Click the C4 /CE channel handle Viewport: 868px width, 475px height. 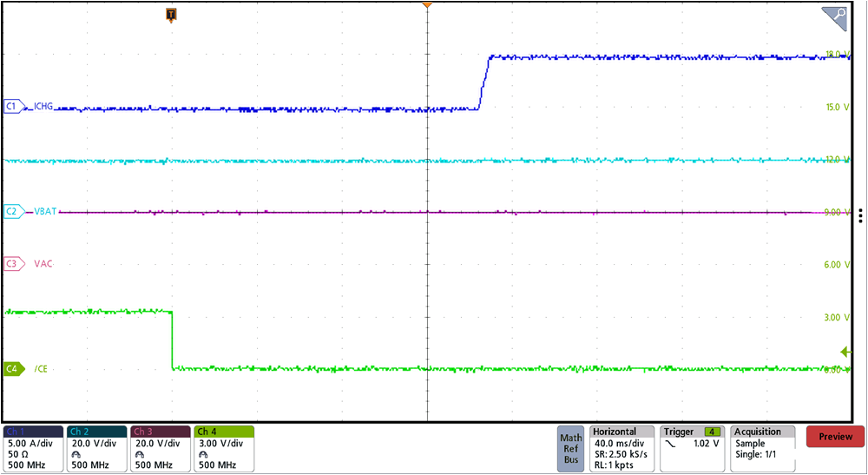(12, 369)
